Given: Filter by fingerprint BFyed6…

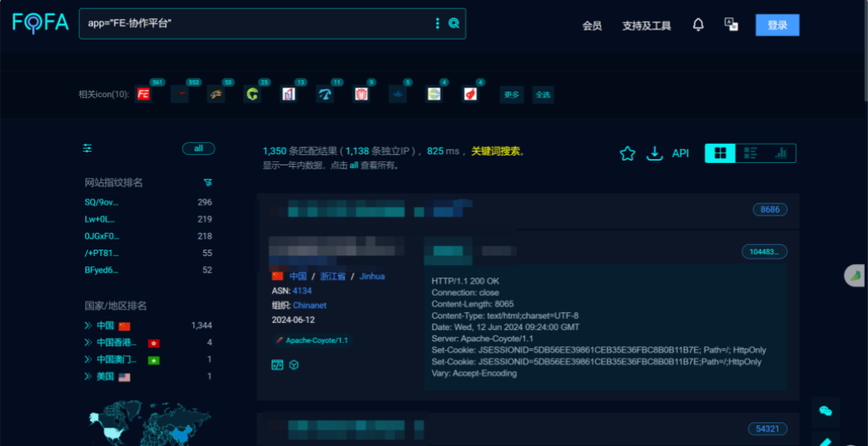Looking at the screenshot, I should (x=101, y=270).
